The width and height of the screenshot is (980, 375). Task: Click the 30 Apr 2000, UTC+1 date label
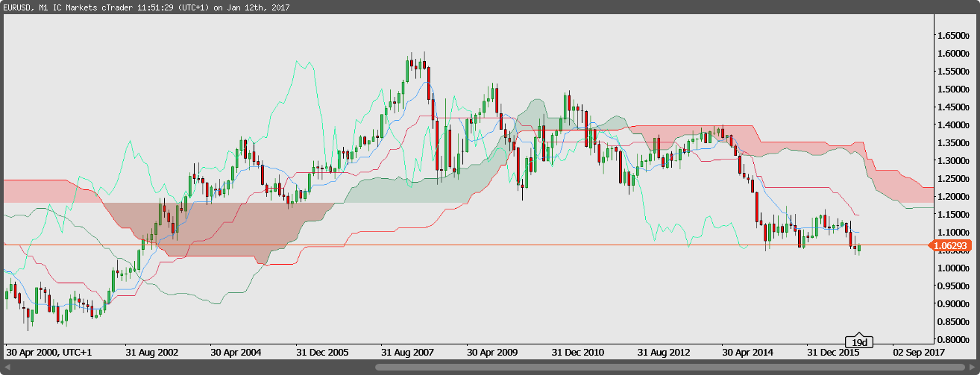tap(49, 351)
